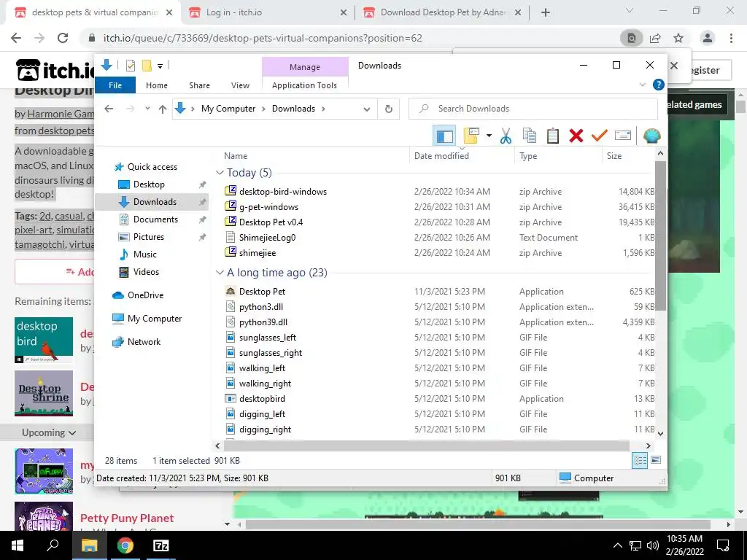Click the orange checkmark Properties icon

coord(600,136)
